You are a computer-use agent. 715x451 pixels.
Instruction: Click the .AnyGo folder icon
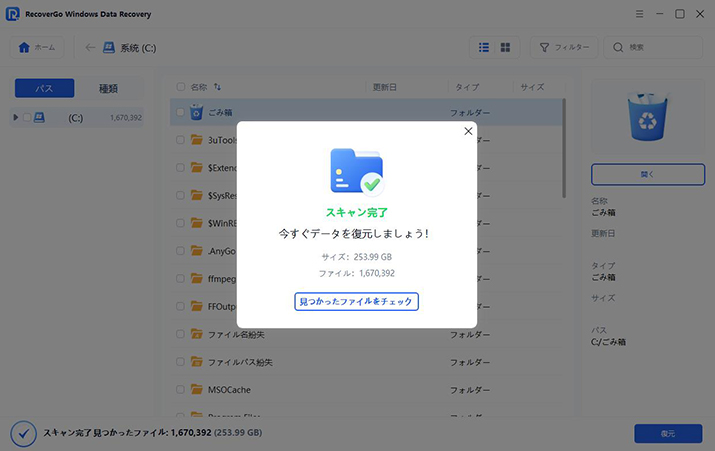(197, 251)
